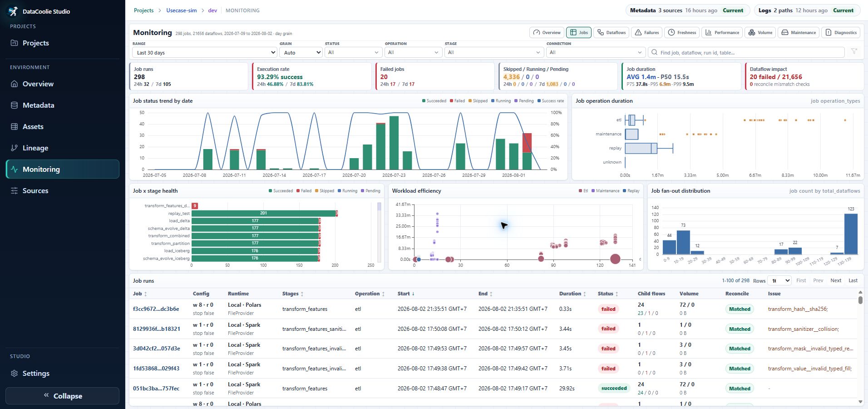Image resolution: width=868 pixels, height=409 pixels.
Task: Open the Diagnostics tab
Action: 841,33
